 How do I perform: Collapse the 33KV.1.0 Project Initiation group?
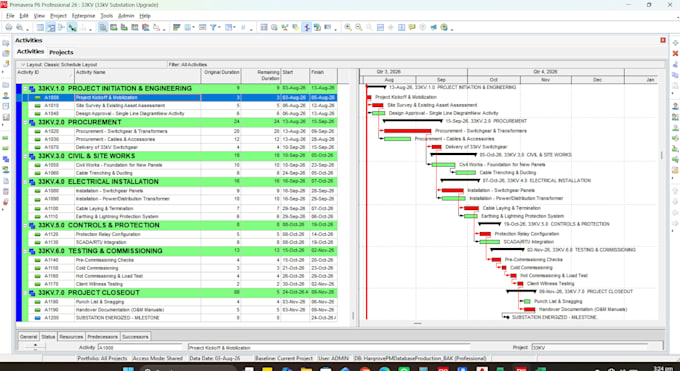coord(25,89)
